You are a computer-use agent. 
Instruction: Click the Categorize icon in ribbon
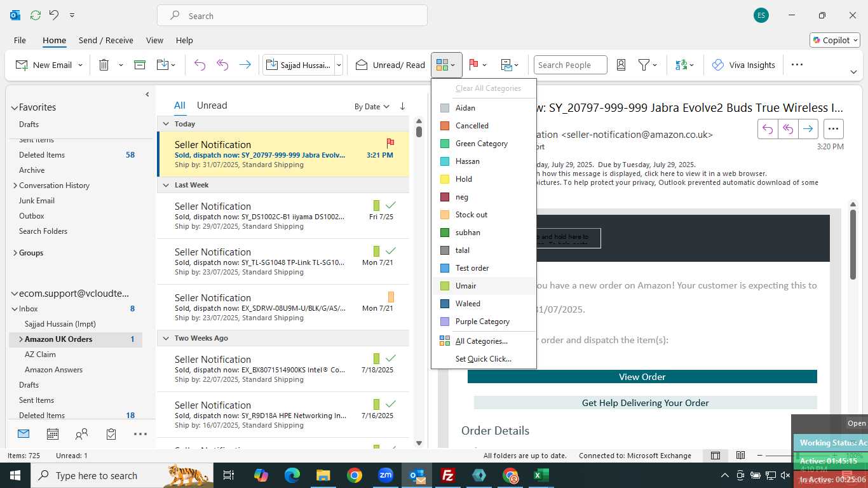click(x=442, y=65)
